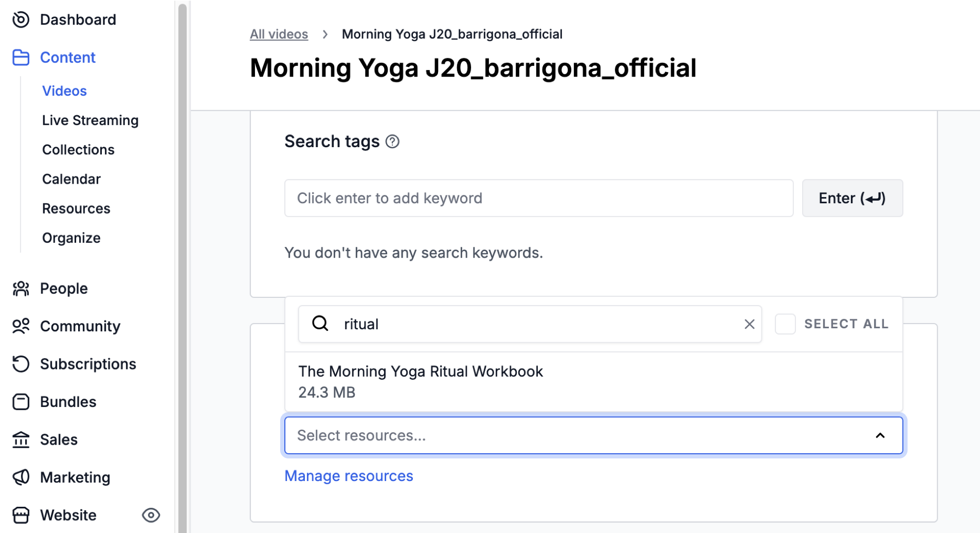Image resolution: width=980 pixels, height=533 pixels.
Task: Click the Website storefront icon
Action: point(21,515)
